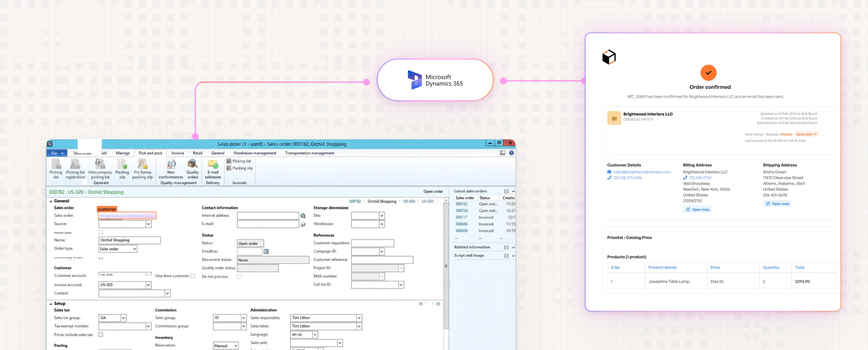Viewport: 868px width, 350px height.
Task: Open the Warehouse management tab
Action: [x=255, y=153]
